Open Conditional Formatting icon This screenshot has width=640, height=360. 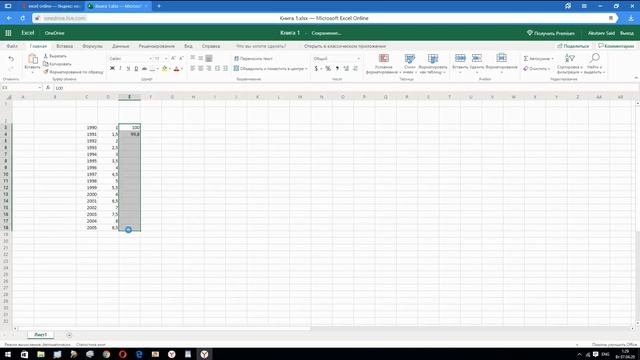point(384,58)
